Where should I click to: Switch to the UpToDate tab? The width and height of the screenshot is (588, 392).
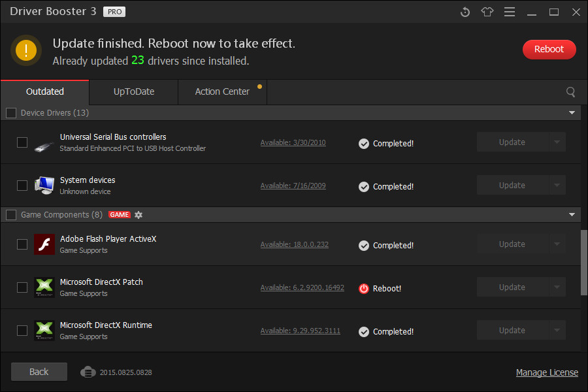coord(133,91)
